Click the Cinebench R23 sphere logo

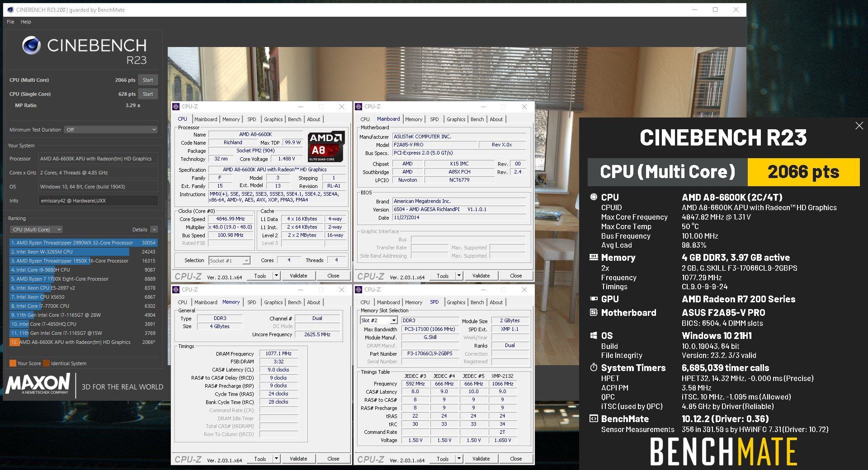point(31,46)
